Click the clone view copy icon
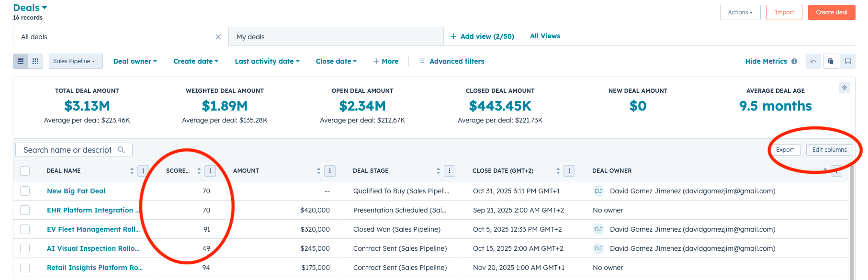The width and height of the screenshot is (868, 280). [x=831, y=61]
